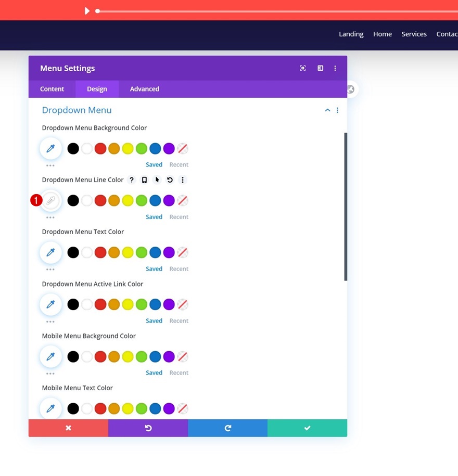Show Recent colors under Dropdown Menu Line Color
Image resolution: width=458 pixels, height=476 pixels.
[179, 217]
